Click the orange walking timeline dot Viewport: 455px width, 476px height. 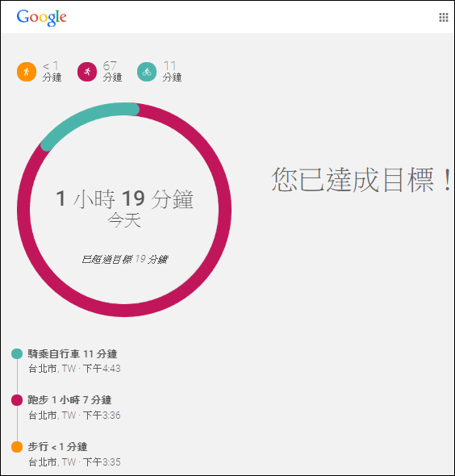tap(17, 447)
